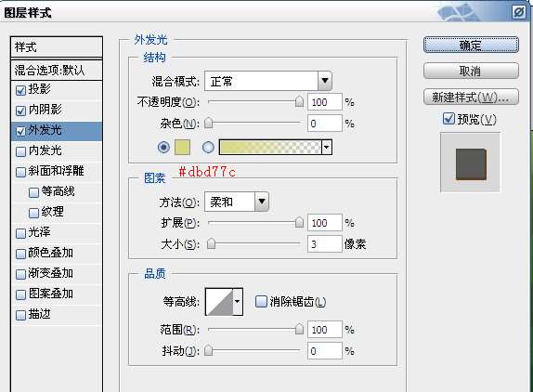
Task: Click the contour curve thumbnail icon
Action: [x=219, y=302]
